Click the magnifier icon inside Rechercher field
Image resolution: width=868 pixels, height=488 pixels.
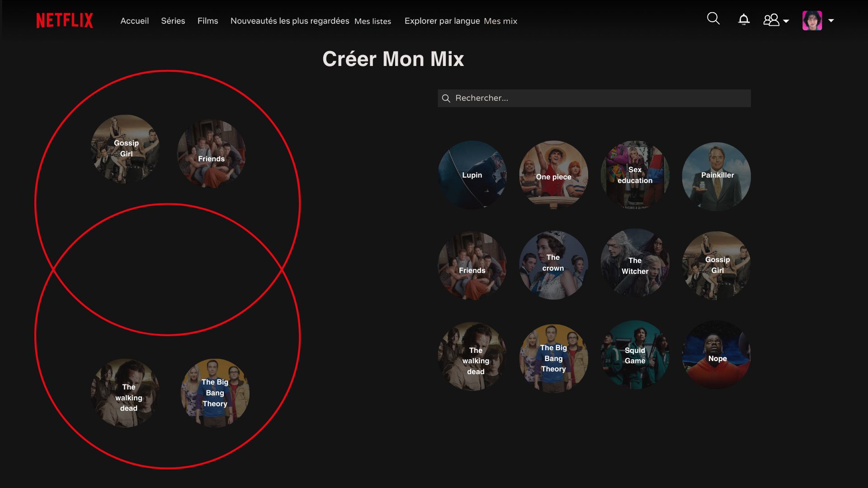coord(446,99)
